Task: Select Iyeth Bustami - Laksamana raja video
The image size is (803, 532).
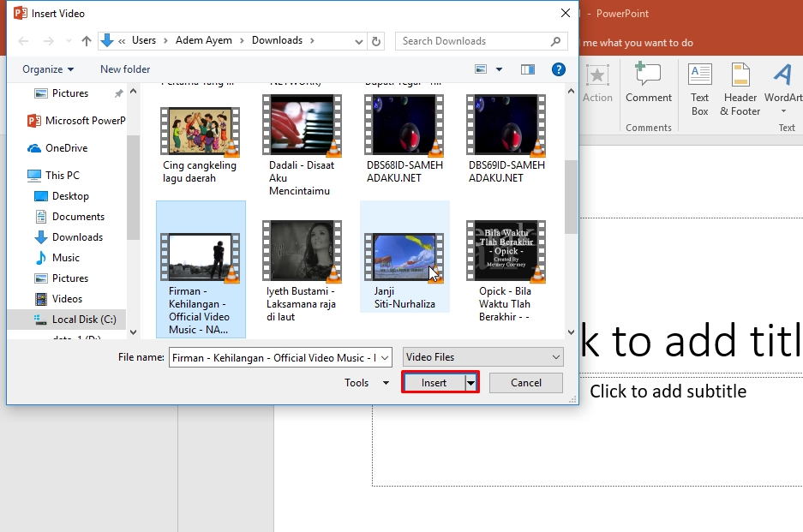Action: 303,271
